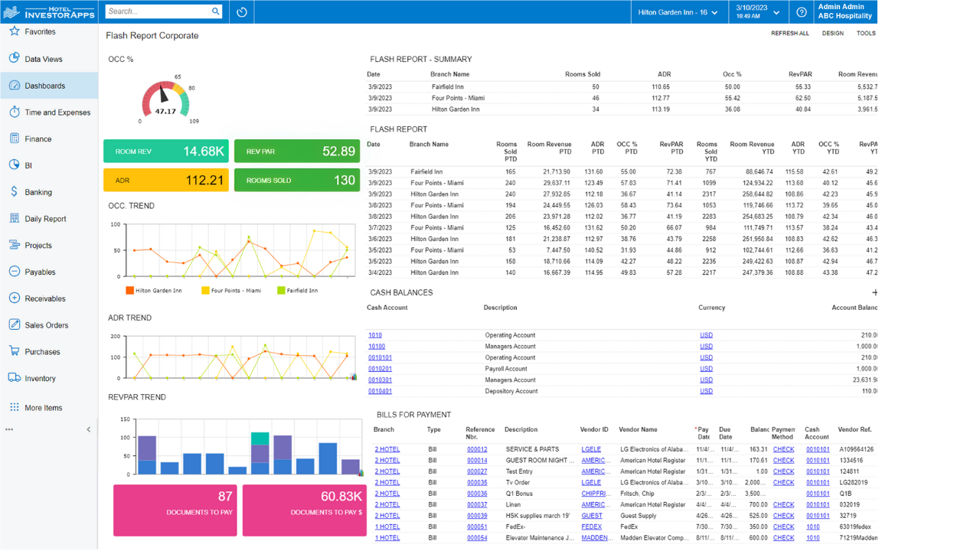
Task: Click the Hotel InvestorApps logo
Action: point(50,11)
